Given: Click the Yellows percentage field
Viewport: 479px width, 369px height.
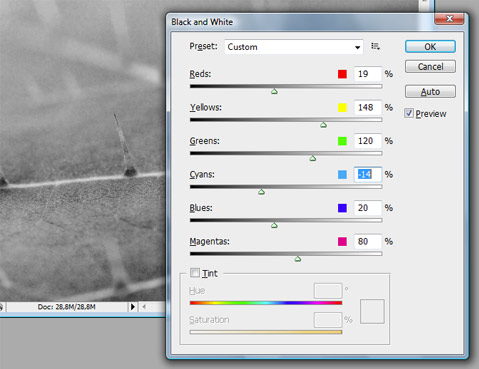Looking at the screenshot, I should click(x=368, y=107).
